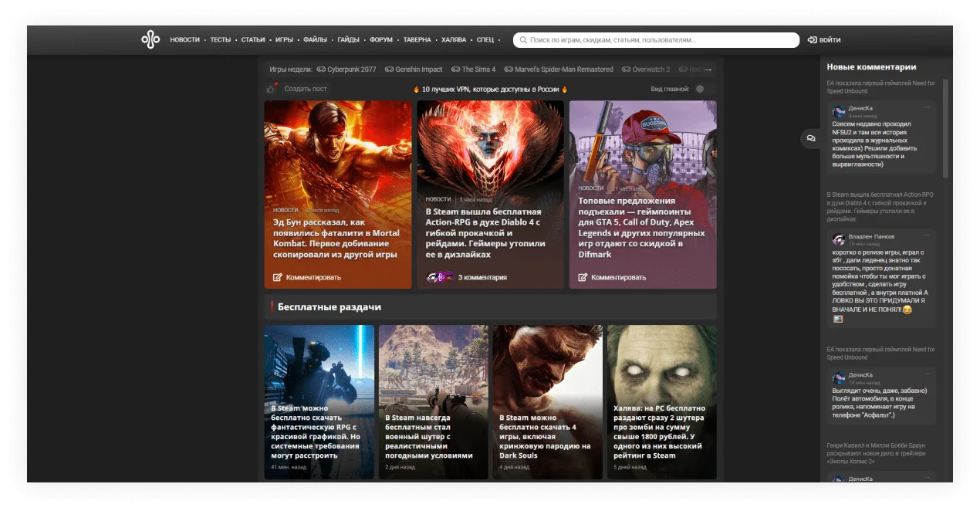Open the шутера про зомби giveaway card
Viewport: 980px width, 511px height.
(662, 402)
